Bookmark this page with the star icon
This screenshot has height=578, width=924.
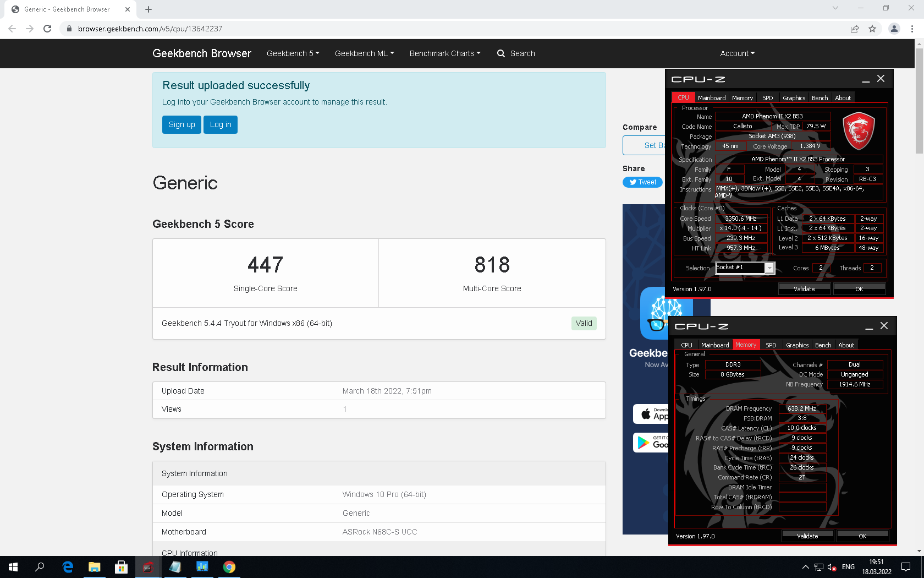coord(872,29)
